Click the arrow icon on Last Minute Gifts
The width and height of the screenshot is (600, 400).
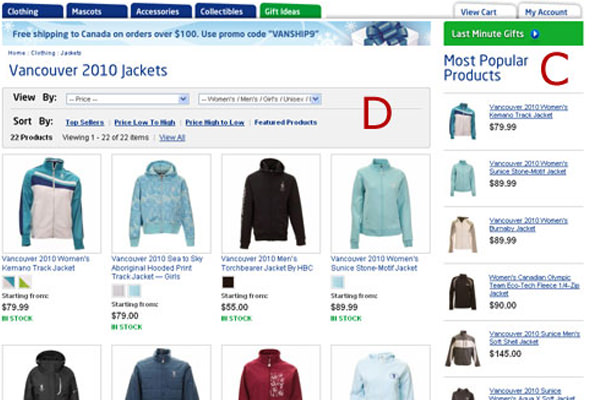click(x=535, y=34)
